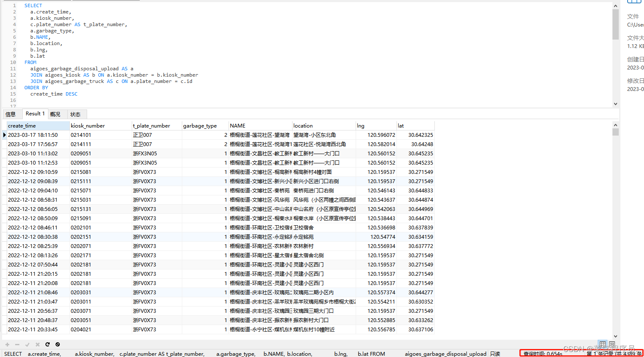Refresh the query results with refresh icon
Viewport: 644px width, 357px height.
click(48, 344)
